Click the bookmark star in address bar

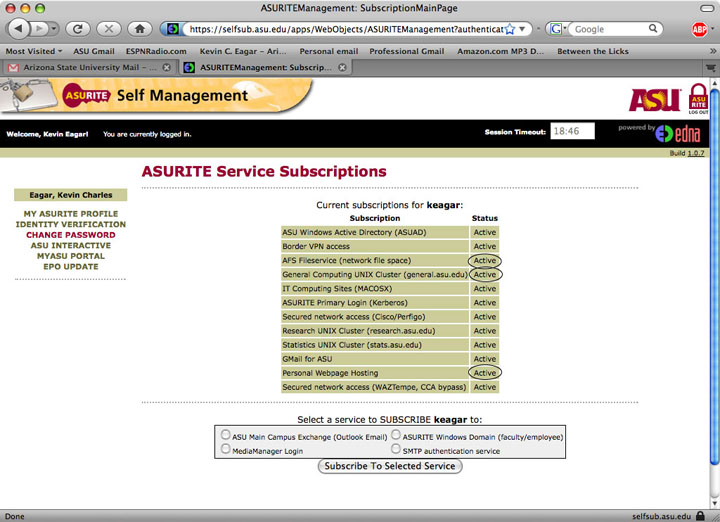coord(509,29)
